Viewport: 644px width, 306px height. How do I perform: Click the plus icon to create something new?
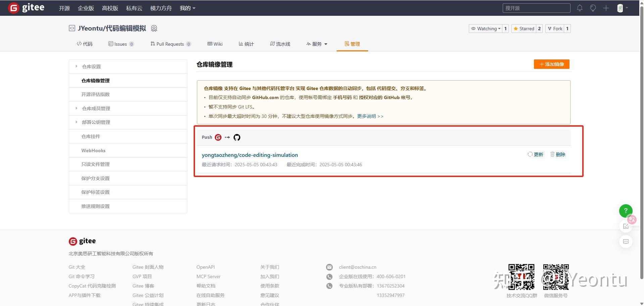606,8
